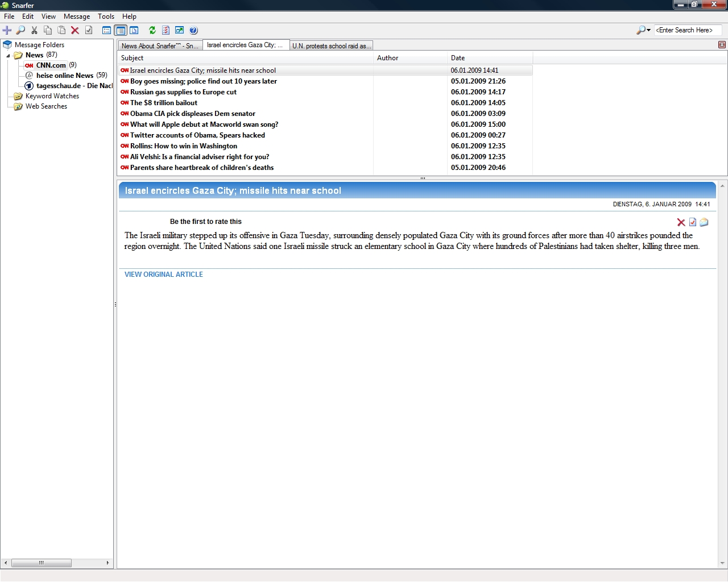Collapse the News folder tree
Screen dimensions: 728x582
coord(9,56)
